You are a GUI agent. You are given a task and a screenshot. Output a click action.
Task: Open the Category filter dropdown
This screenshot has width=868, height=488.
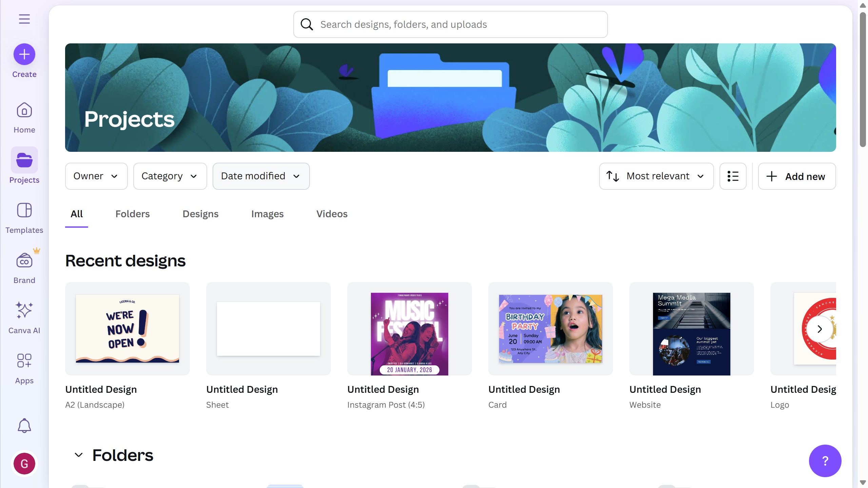tap(170, 176)
